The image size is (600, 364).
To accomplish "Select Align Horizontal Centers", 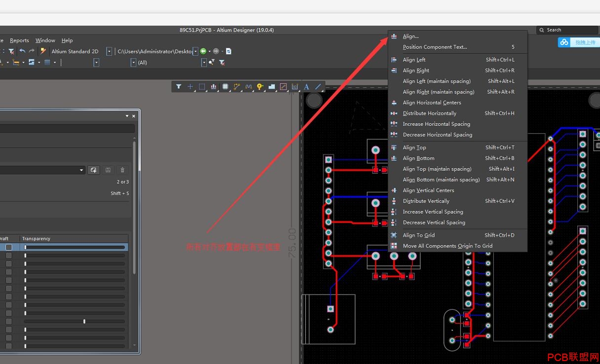I will pyautogui.click(x=458, y=103).
